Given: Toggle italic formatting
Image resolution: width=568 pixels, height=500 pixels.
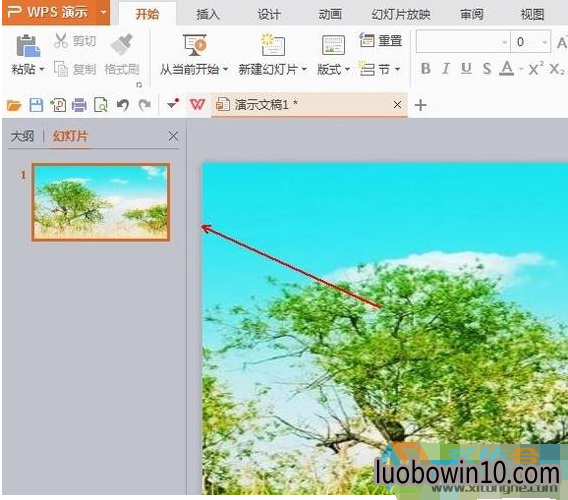Looking at the screenshot, I should coord(446,68).
